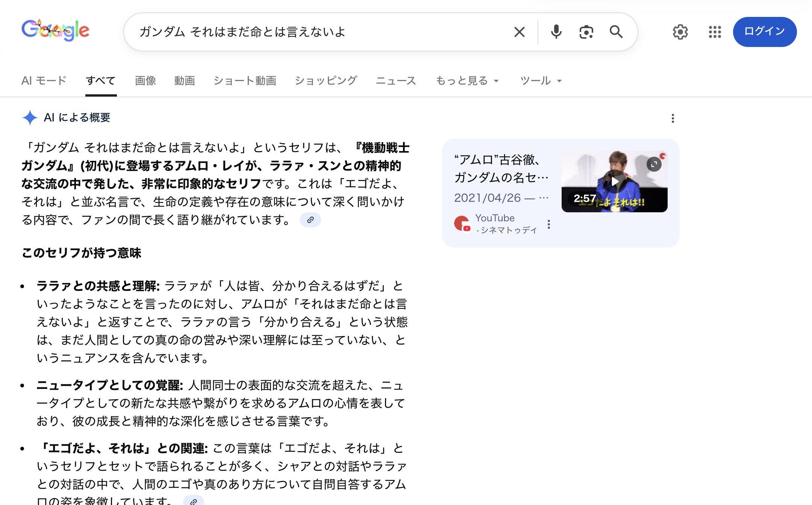Expand the video thumbnail fullscreen icon
The height and width of the screenshot is (505, 812).
[x=654, y=164]
